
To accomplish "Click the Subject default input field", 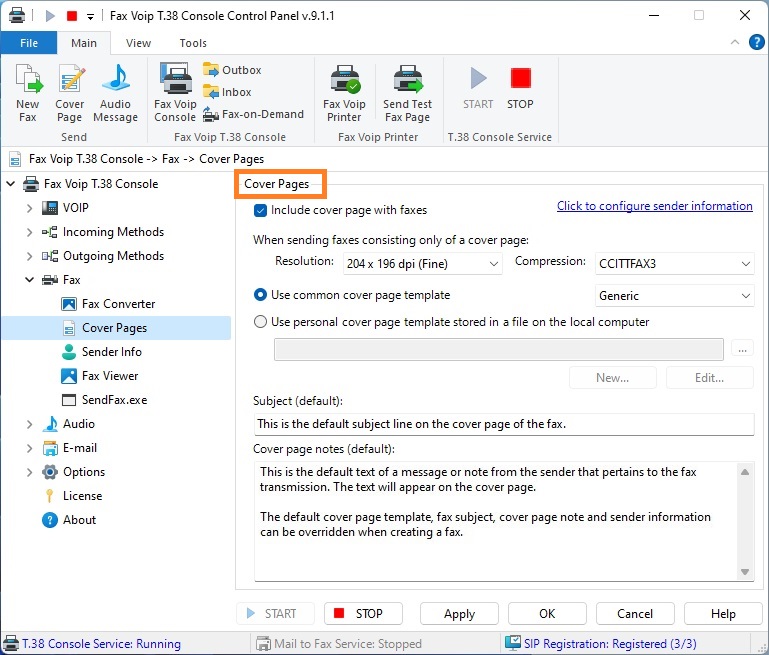I will [x=504, y=424].
